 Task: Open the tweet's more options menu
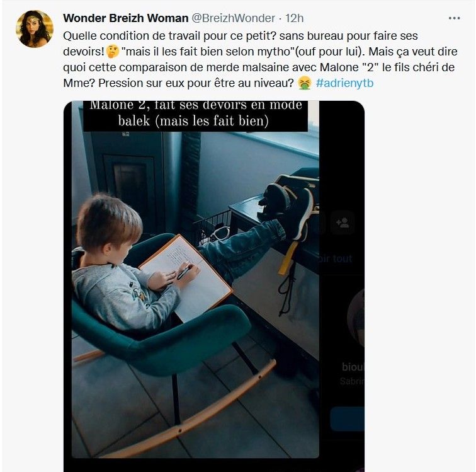454,18
